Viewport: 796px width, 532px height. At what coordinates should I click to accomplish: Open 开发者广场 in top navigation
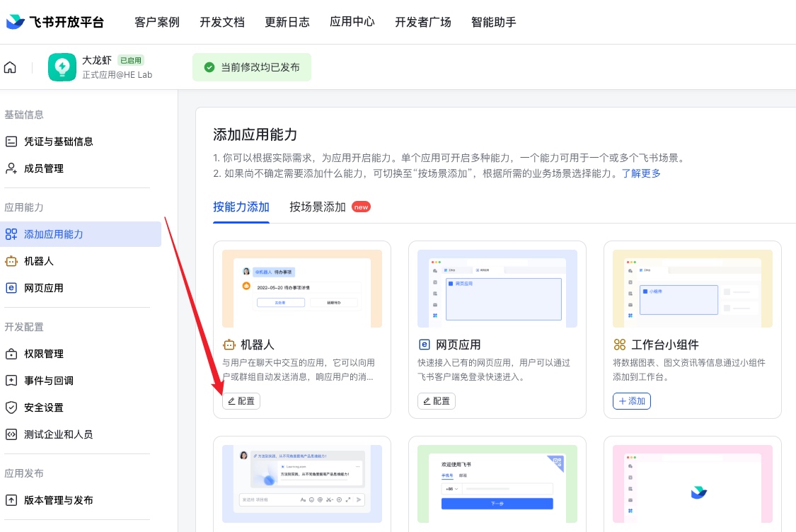point(423,22)
